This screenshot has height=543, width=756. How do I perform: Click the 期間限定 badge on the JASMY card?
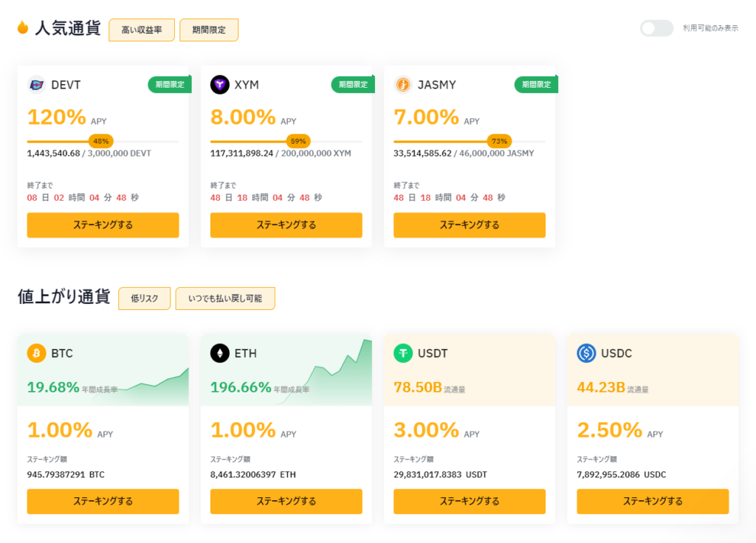536,84
